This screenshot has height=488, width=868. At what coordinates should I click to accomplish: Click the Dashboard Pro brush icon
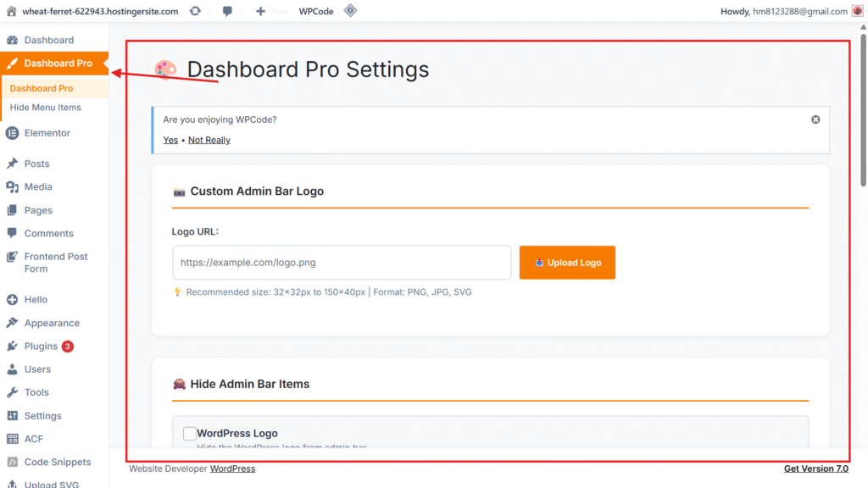(12, 63)
